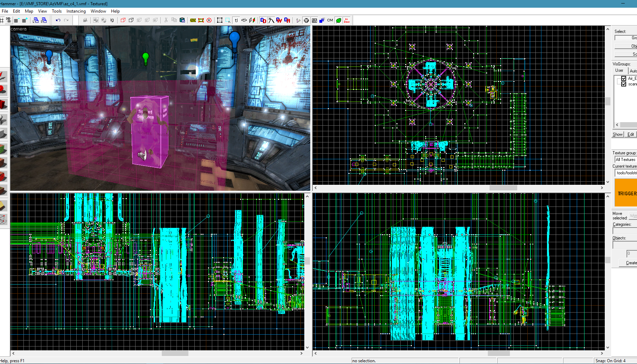Image resolution: width=637 pixels, height=364 pixels.
Task: Select the red Block tool
Action: 4,134
